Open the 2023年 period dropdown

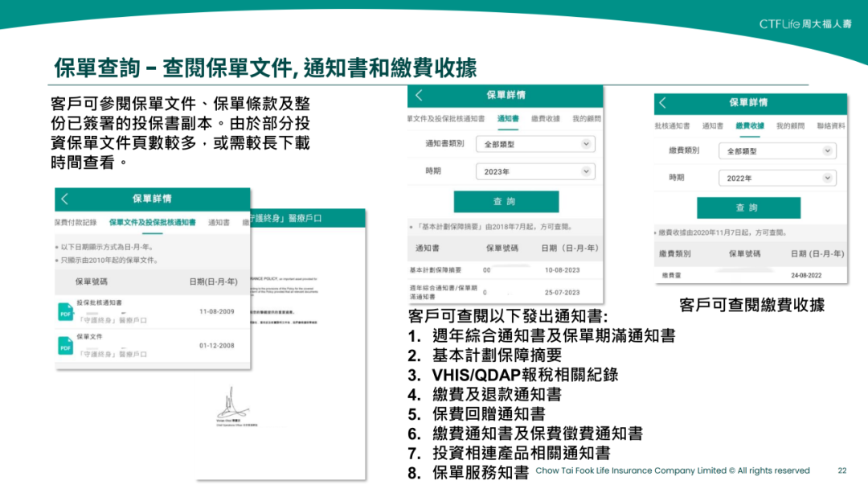tap(535, 171)
